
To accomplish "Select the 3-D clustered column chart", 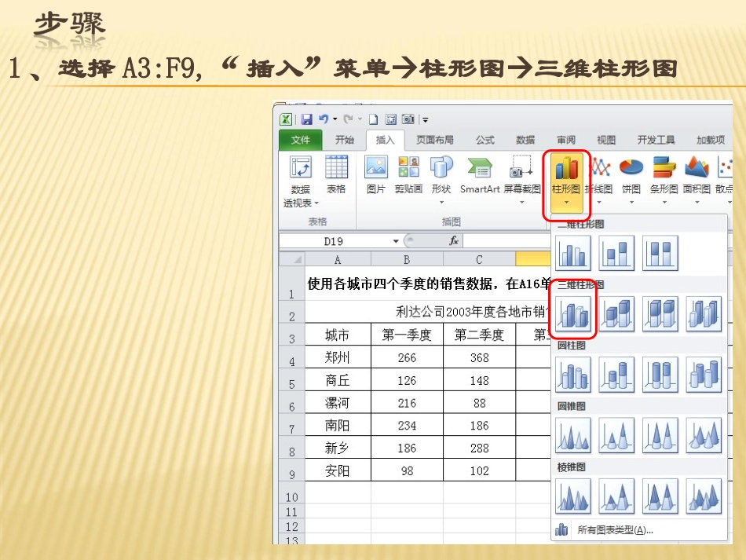I will 572,314.
